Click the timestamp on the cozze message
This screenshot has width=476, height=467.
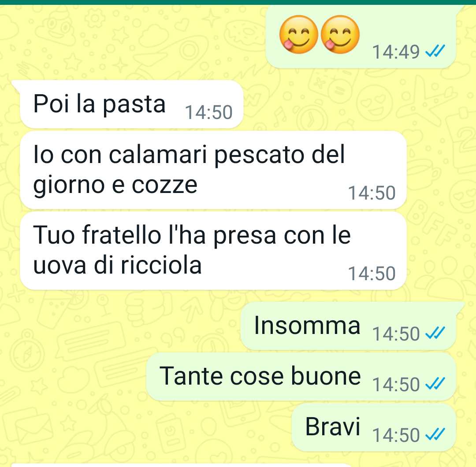coord(372,193)
